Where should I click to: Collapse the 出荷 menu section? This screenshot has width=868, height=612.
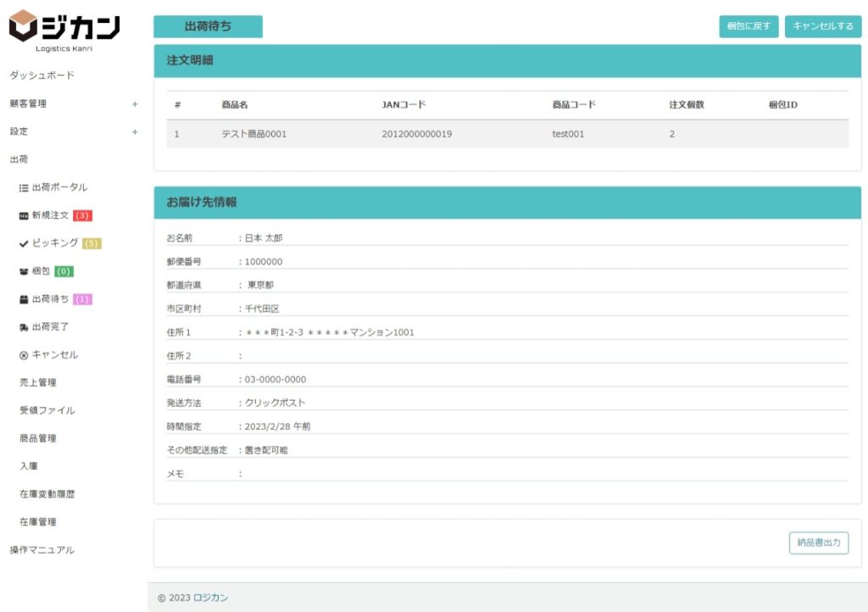19,159
